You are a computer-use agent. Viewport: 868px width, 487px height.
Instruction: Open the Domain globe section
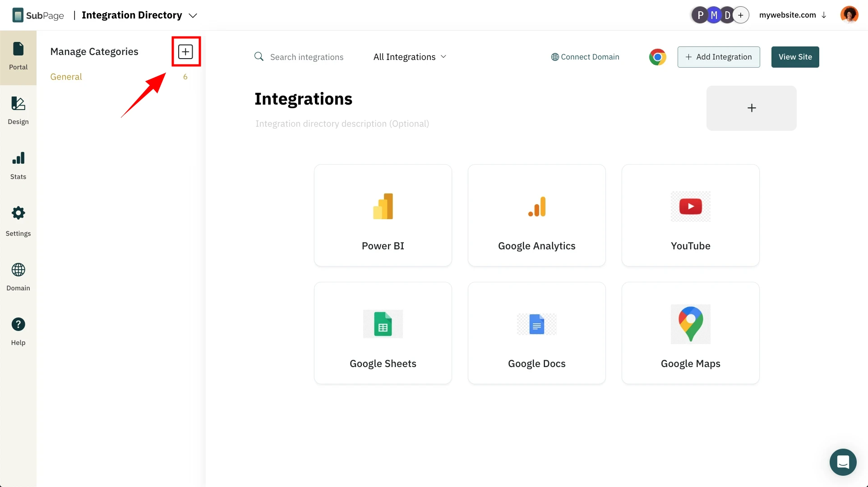point(18,277)
